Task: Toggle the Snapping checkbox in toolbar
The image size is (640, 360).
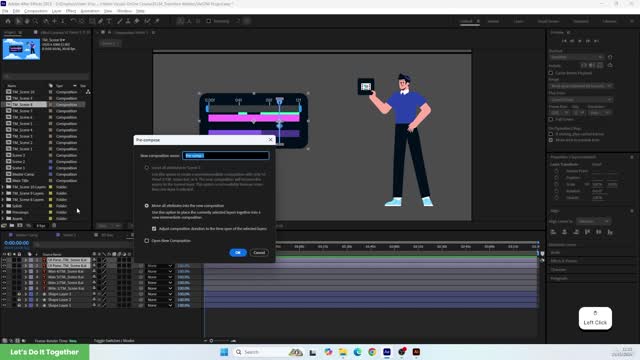Action: click(209, 21)
